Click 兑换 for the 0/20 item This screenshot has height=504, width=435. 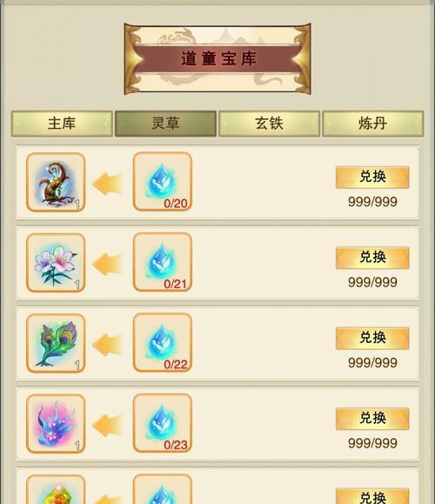coord(372,177)
